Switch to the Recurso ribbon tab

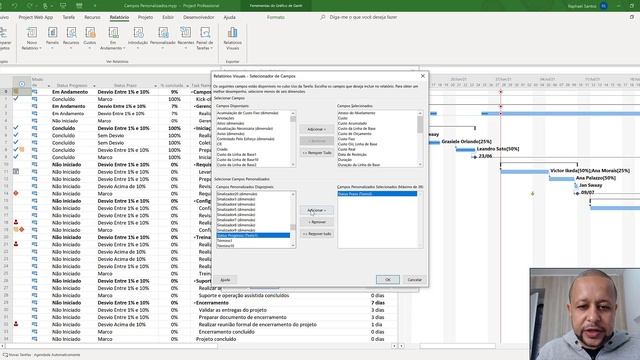(92, 17)
